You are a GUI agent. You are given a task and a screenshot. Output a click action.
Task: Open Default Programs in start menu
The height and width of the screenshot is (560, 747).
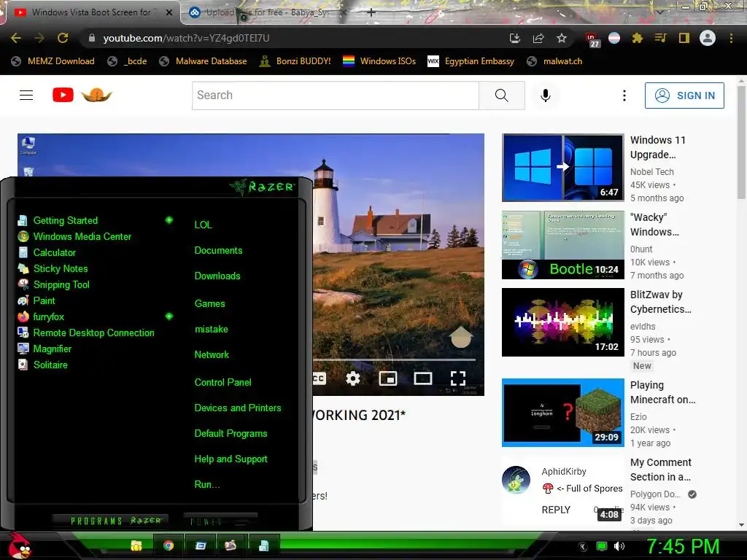coord(231,433)
